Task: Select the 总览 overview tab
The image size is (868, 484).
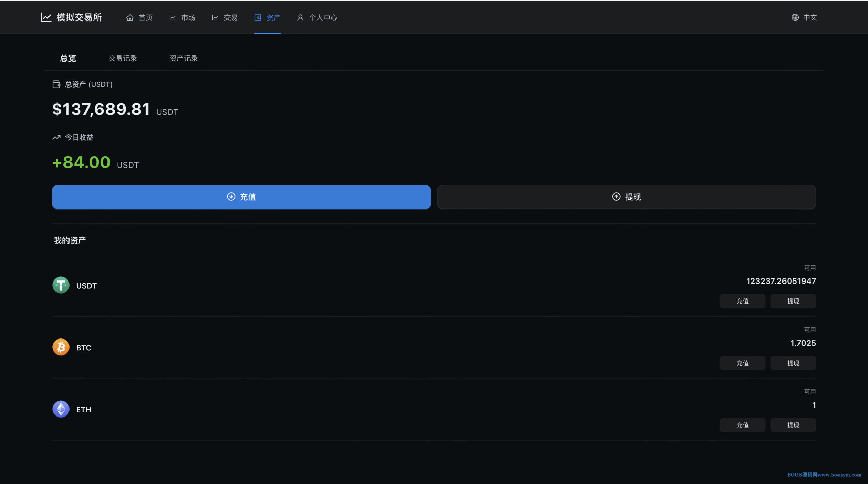Action: tap(68, 58)
